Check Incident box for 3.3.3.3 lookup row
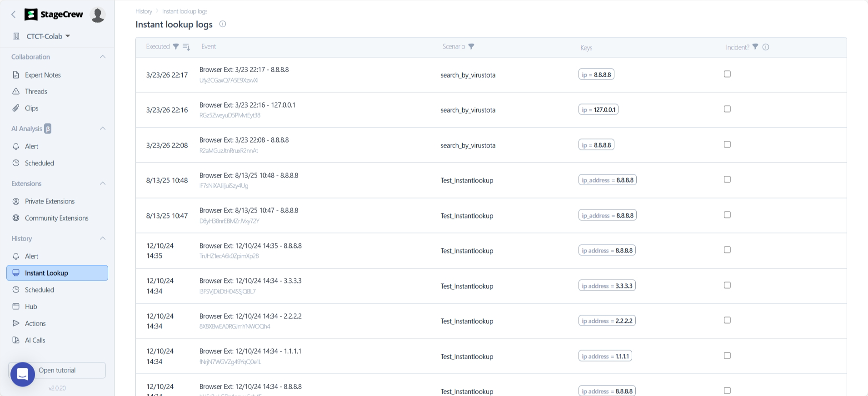The height and width of the screenshot is (396, 868). coord(727,285)
